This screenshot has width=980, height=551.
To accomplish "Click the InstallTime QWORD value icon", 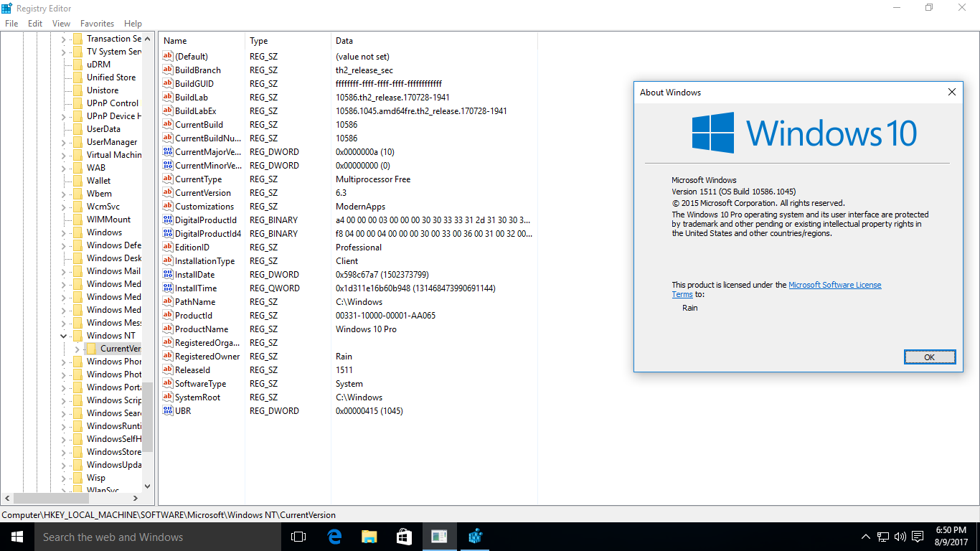I will coord(168,288).
